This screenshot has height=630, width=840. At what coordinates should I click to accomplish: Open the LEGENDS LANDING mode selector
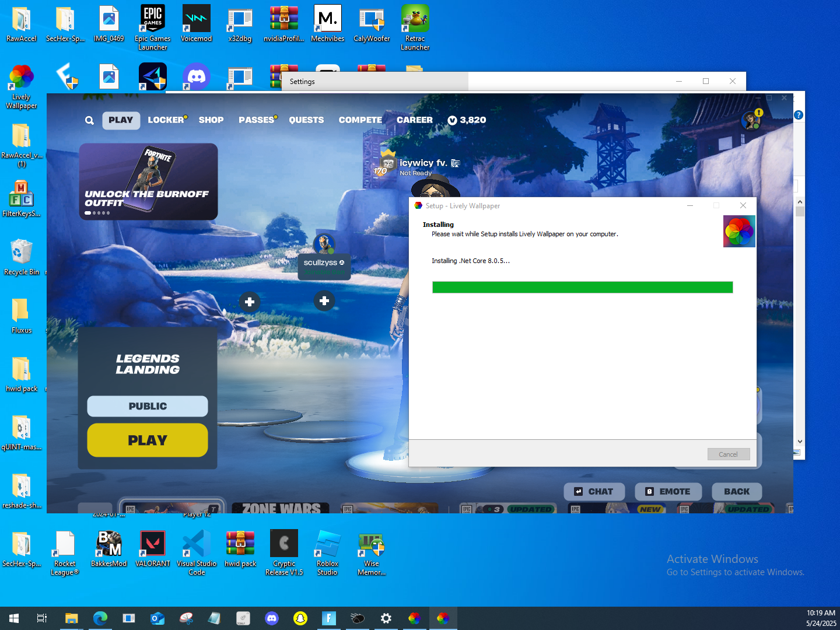(x=148, y=364)
